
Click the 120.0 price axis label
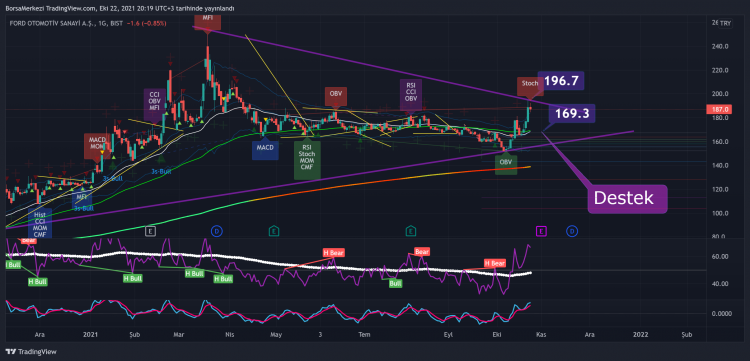tap(719, 189)
